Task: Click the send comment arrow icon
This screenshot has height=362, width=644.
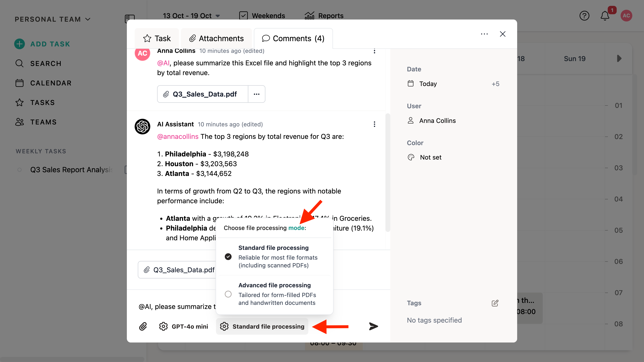Action: point(373,326)
